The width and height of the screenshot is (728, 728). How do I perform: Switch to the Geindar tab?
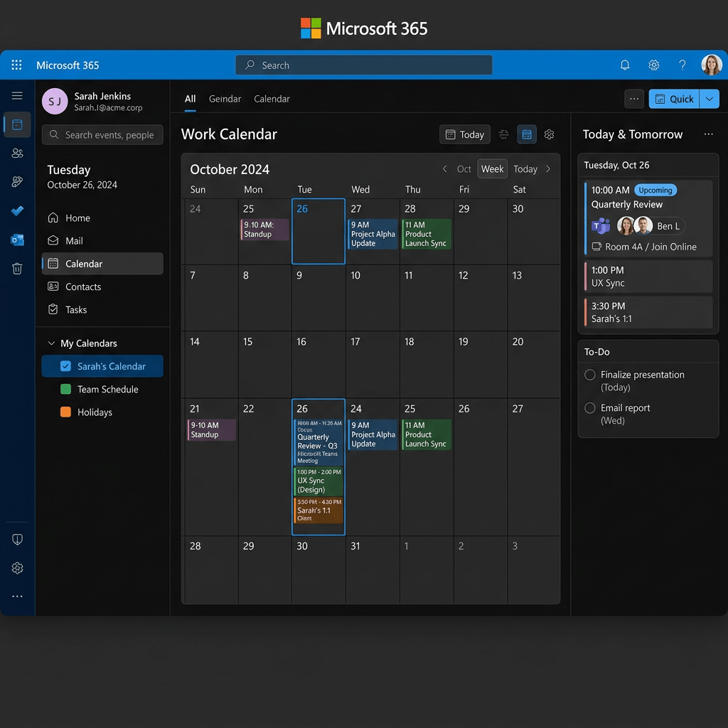[225, 99]
